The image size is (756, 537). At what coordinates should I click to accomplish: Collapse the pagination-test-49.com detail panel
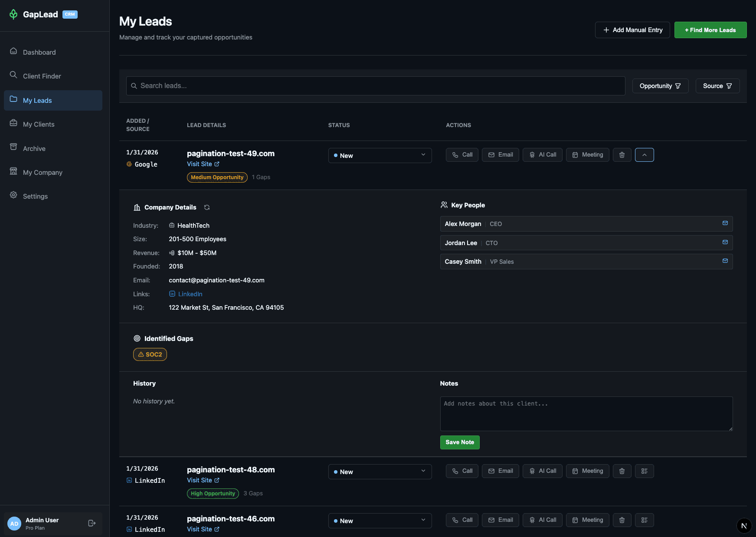coord(645,154)
